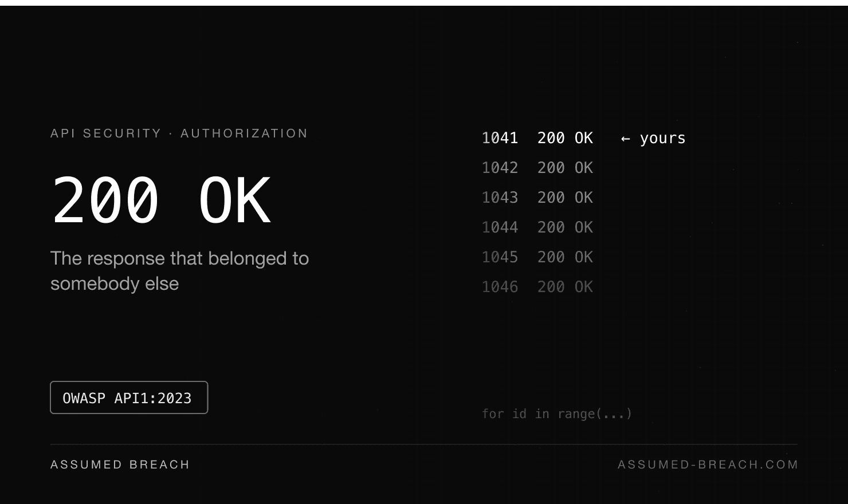Click the 'yours' annotation text
Viewport: 848px width, 504px height.
pyautogui.click(x=663, y=139)
